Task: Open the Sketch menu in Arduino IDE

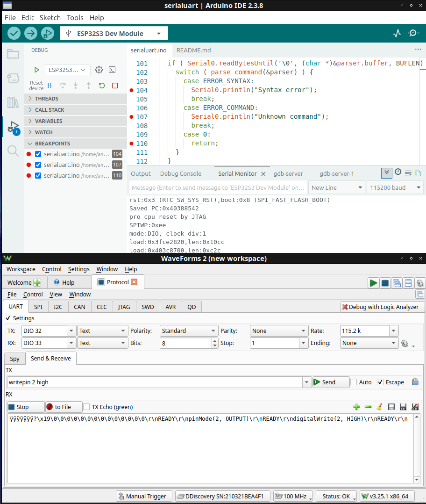Action: tap(50, 18)
